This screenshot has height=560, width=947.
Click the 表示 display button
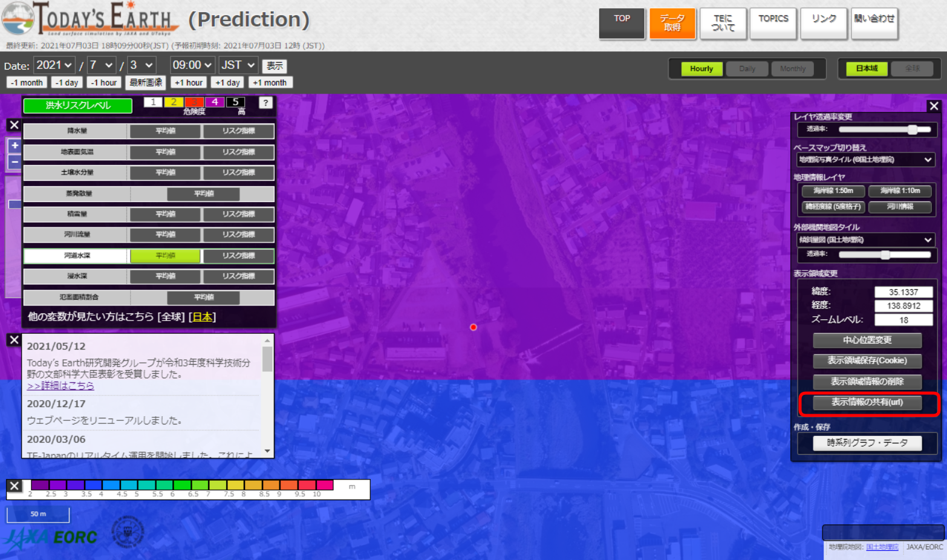[275, 65]
